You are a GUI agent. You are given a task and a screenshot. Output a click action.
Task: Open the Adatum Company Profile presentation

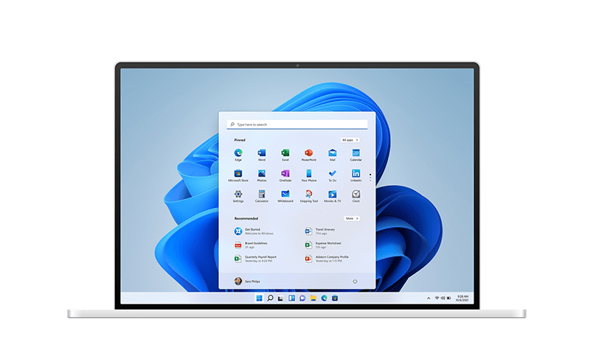coord(327,259)
